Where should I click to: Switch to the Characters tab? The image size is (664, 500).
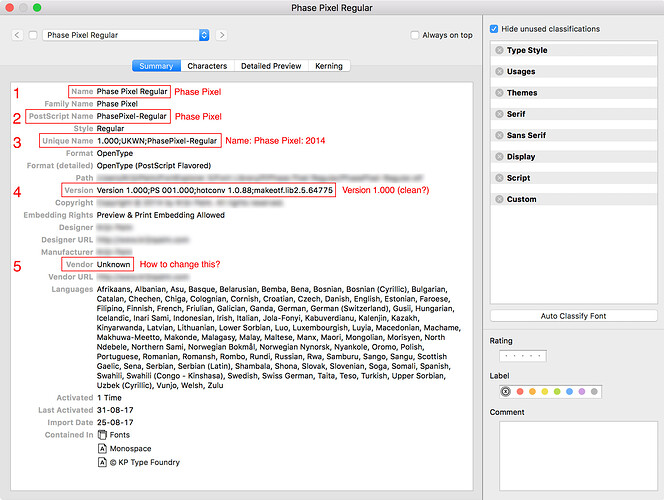coord(207,66)
